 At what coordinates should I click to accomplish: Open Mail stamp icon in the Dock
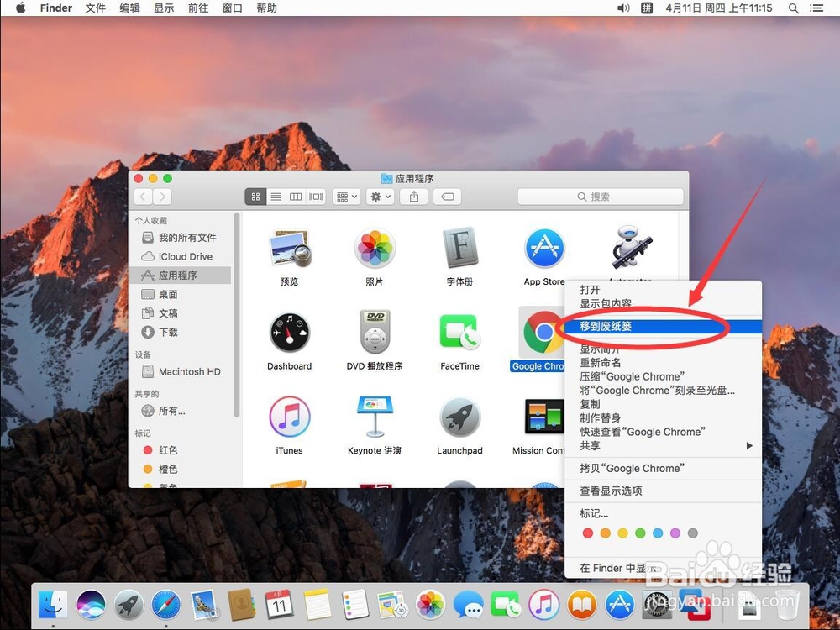click(x=203, y=605)
